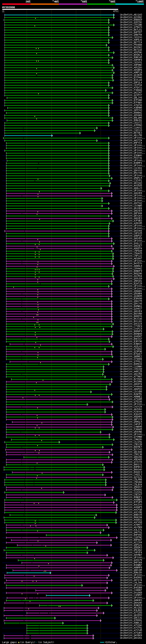Open hit UniRef100_Q9DFQ7

coord(131,236)
